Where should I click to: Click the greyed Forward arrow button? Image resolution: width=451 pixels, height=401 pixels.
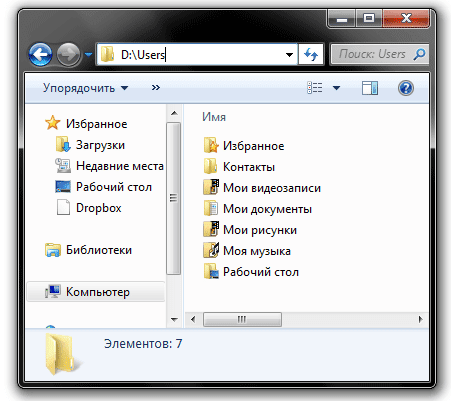pos(68,54)
